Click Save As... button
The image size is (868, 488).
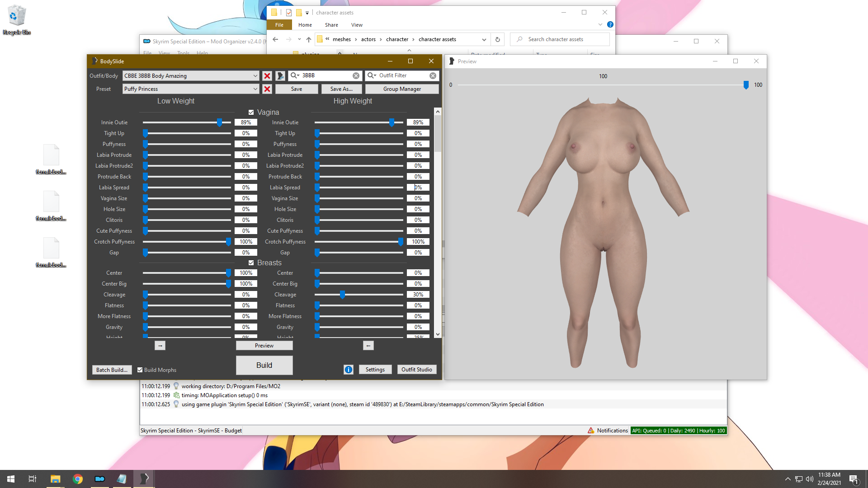point(341,89)
